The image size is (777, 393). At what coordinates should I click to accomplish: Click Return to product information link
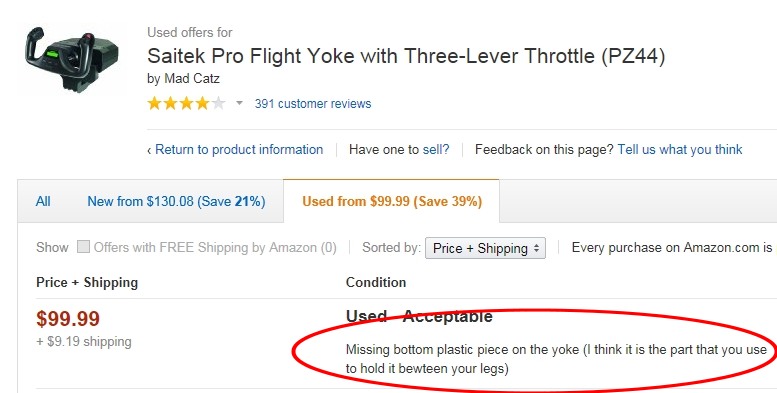point(239,150)
